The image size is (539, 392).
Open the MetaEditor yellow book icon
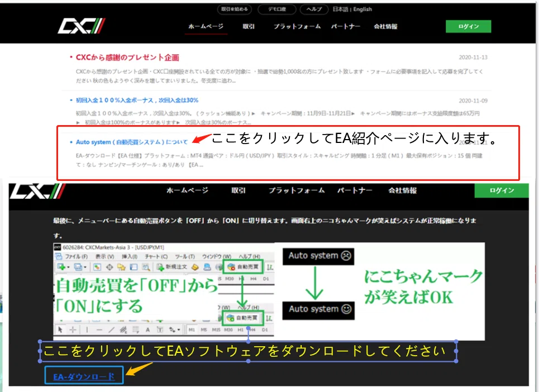pos(195,267)
